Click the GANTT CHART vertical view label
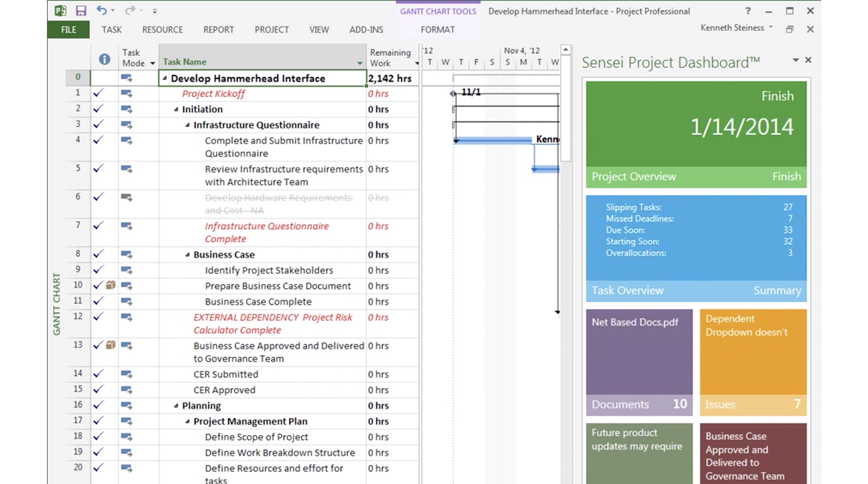 tap(57, 304)
